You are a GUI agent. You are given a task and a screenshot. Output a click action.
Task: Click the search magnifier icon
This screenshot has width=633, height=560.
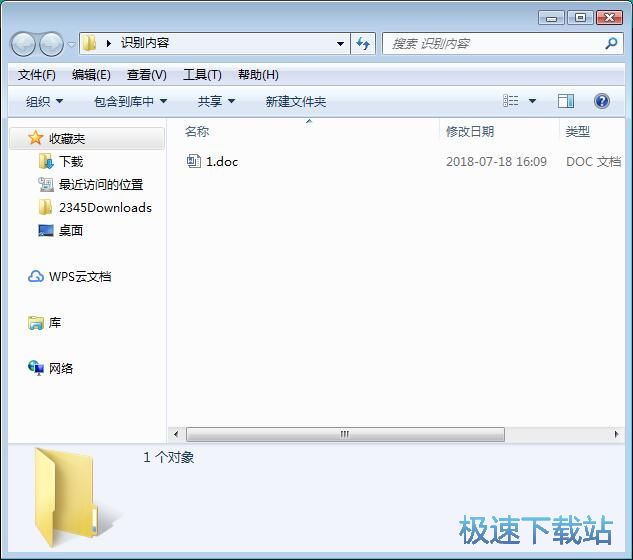611,43
